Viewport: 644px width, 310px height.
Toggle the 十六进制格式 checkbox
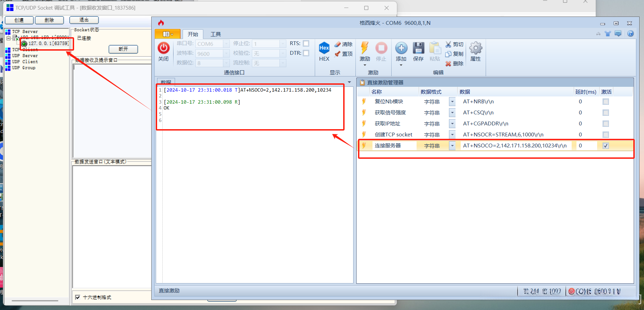(x=78, y=297)
